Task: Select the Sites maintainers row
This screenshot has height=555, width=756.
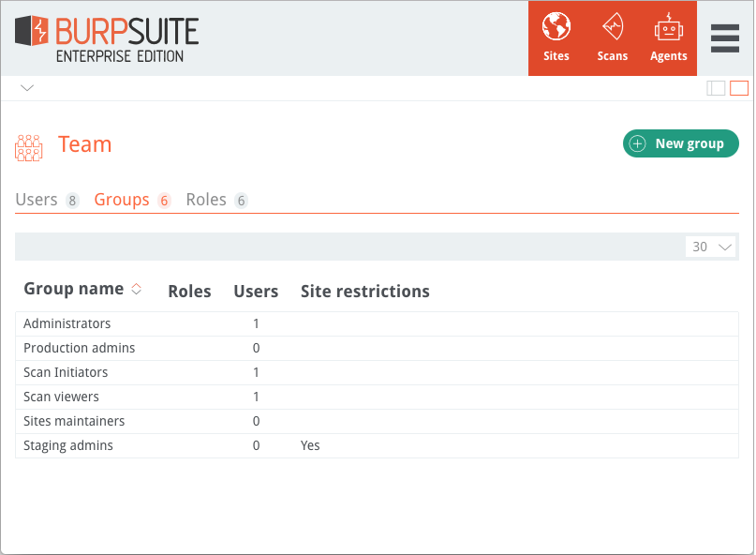Action: (x=377, y=421)
